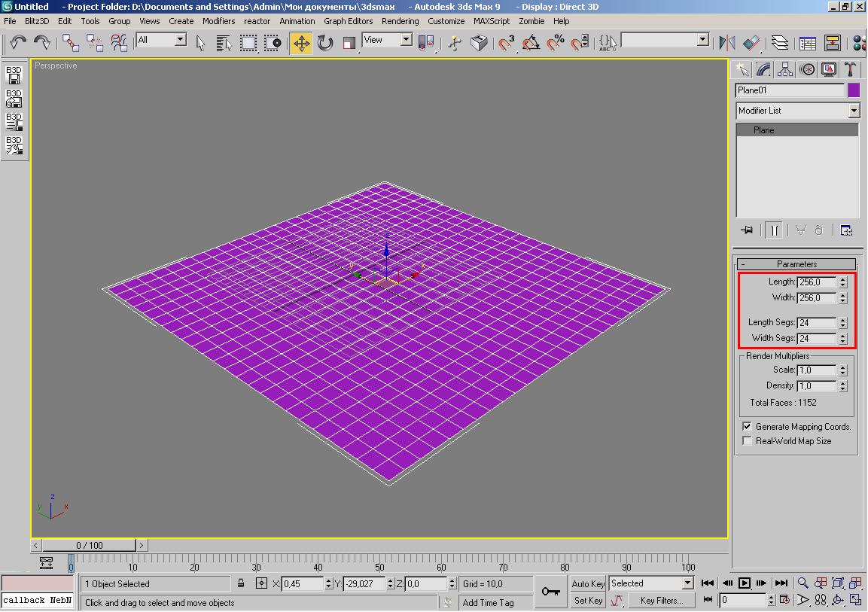Click the Auto Key button
The width and height of the screenshot is (868, 612).
pos(587,583)
